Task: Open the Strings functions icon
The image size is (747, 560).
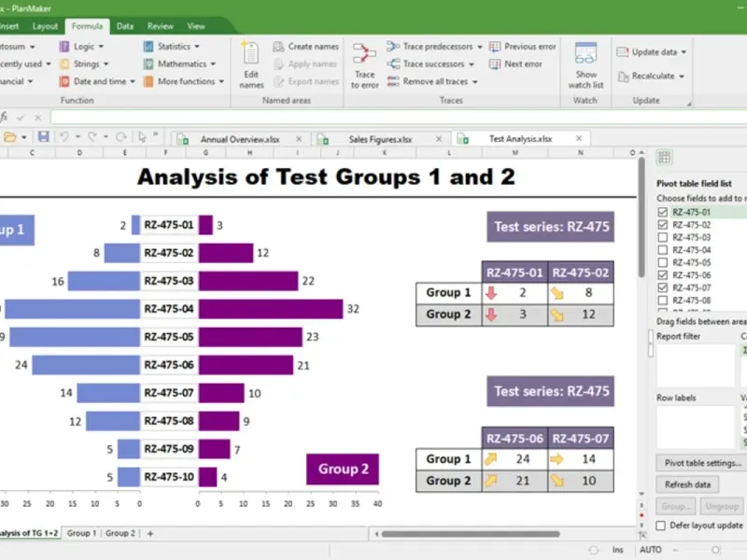Action: 64,63
